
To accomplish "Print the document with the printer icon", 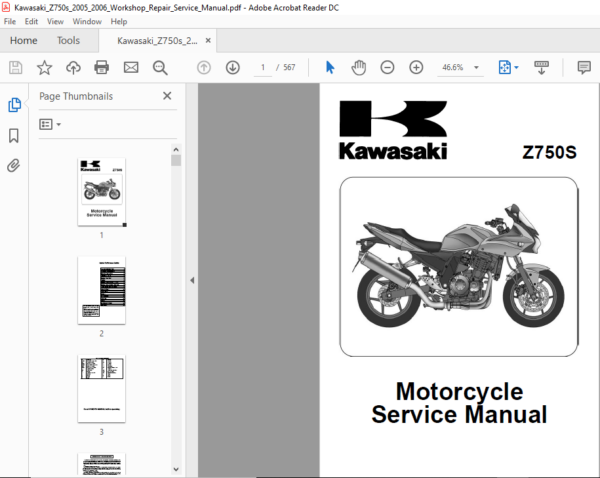I will 101,68.
